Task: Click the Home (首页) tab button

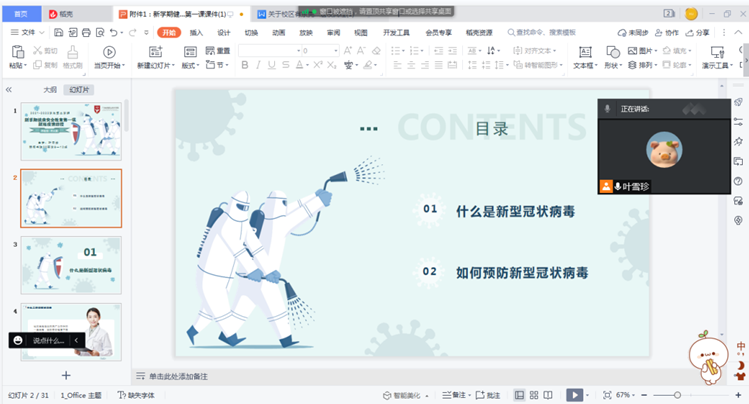Action: pyautogui.click(x=21, y=14)
